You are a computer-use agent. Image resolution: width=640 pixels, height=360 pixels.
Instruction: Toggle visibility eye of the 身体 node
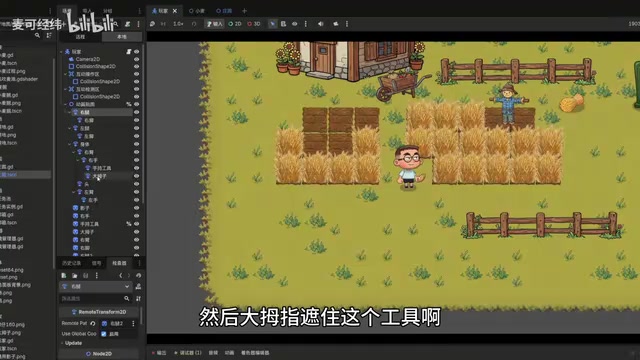[136, 144]
